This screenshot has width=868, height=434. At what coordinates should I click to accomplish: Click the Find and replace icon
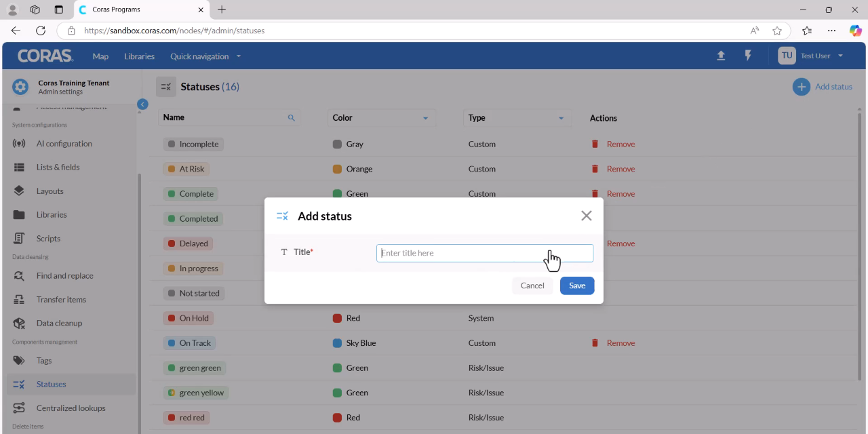(19, 276)
